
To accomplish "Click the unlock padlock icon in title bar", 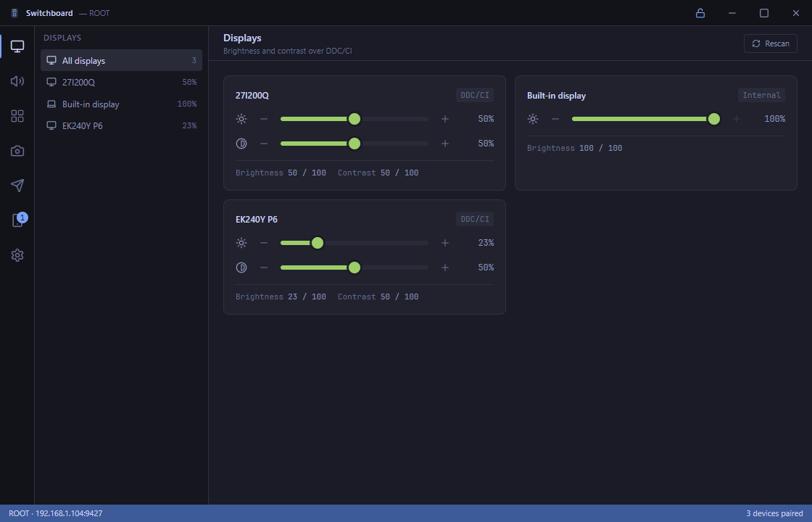I will (700, 13).
